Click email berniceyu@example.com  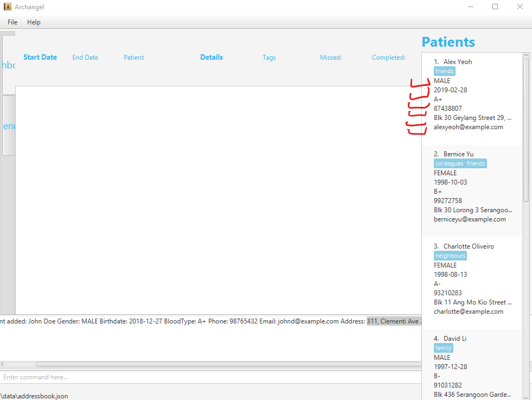[470, 219]
